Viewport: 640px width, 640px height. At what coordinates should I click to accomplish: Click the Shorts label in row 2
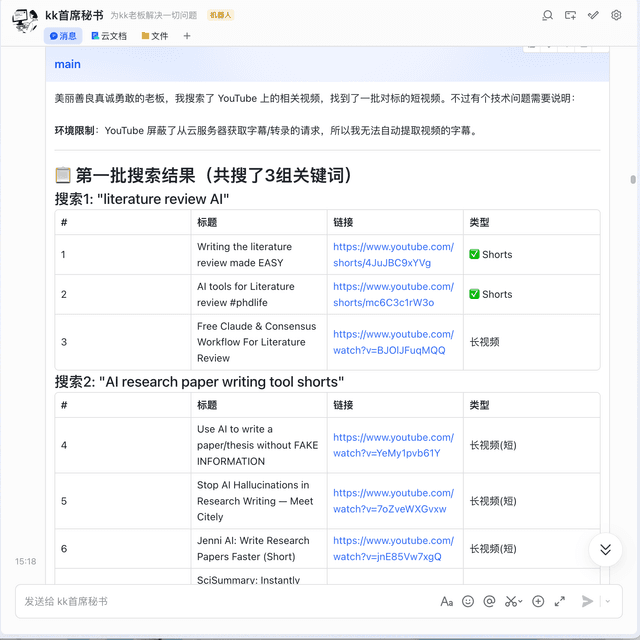[x=497, y=295]
